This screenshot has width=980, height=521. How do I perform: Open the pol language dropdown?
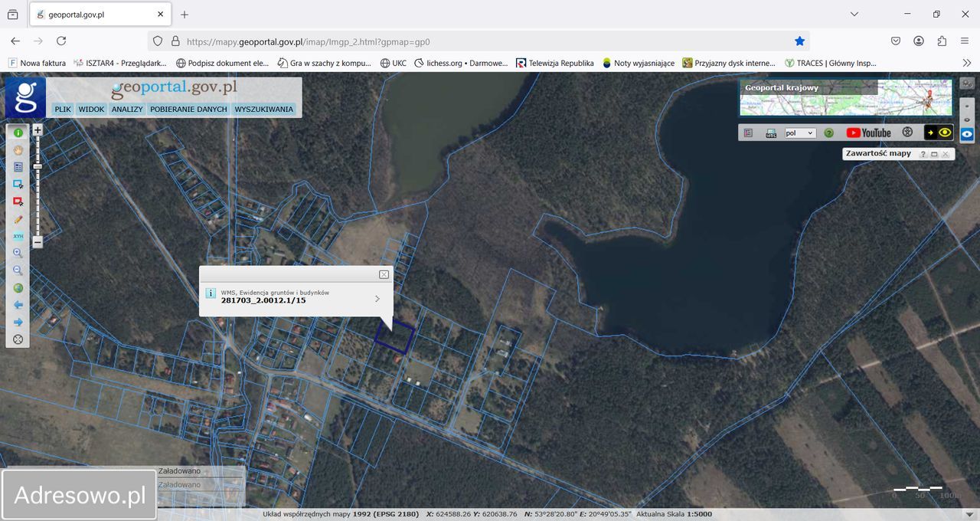pos(800,133)
